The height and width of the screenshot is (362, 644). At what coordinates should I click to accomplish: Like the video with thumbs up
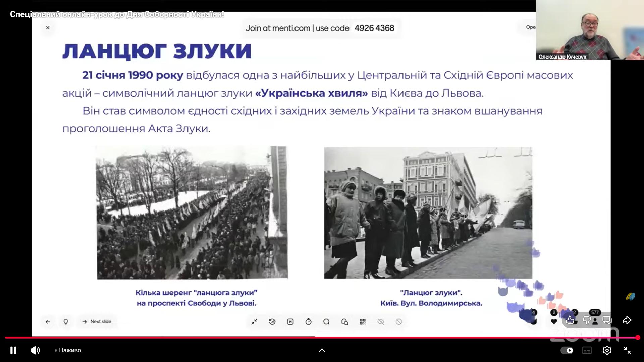click(570, 320)
